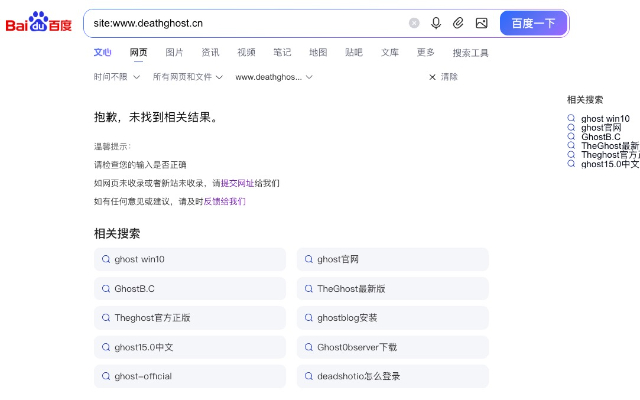Select the 网页 tab
This screenshot has height=400, width=640.
(138, 53)
